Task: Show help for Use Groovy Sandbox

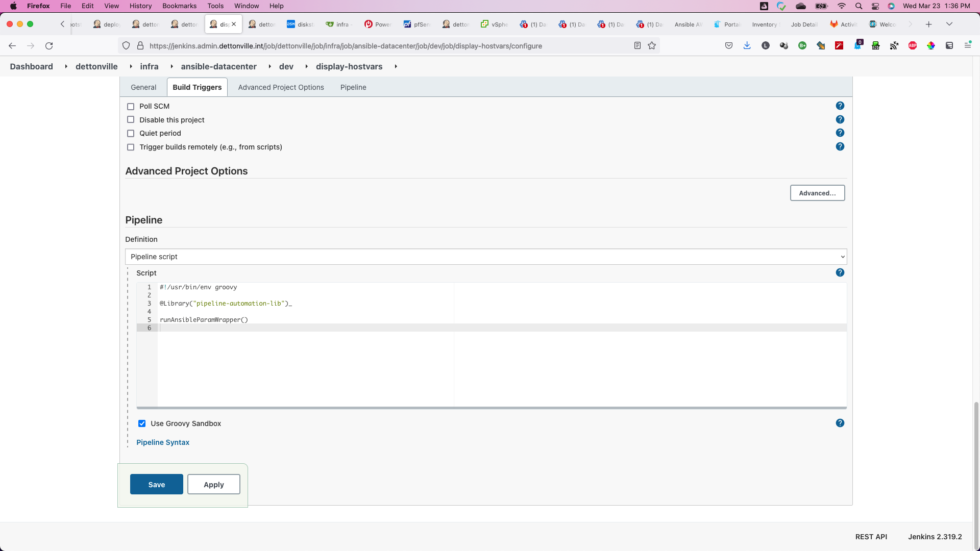Action: point(840,423)
